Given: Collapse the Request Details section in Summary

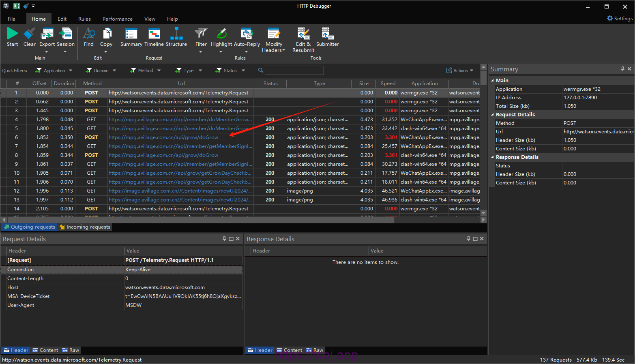Looking at the screenshot, I should tap(493, 115).
